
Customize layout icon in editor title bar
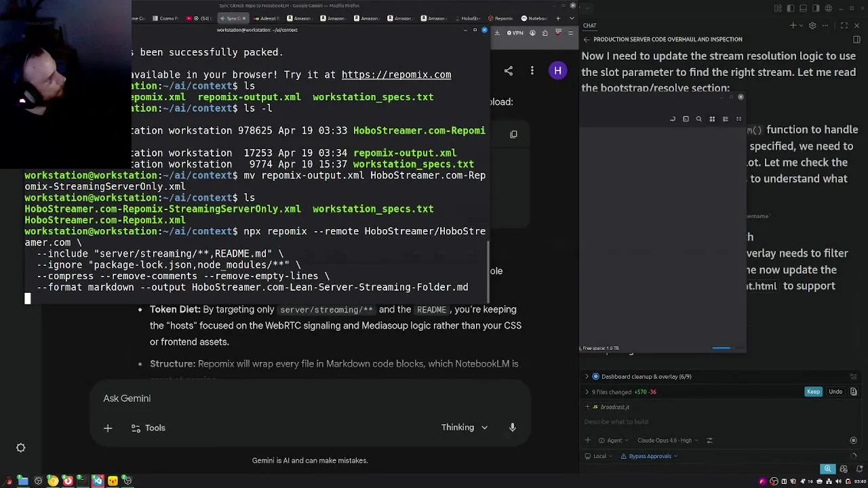778,8
